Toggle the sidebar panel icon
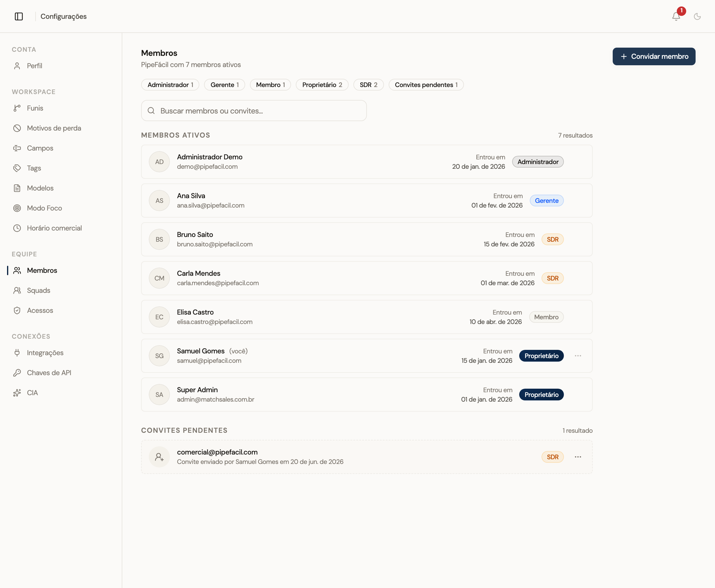 [19, 16]
